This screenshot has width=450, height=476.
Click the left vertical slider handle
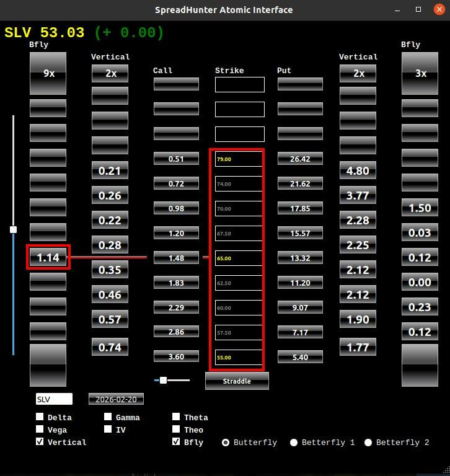coord(13,229)
